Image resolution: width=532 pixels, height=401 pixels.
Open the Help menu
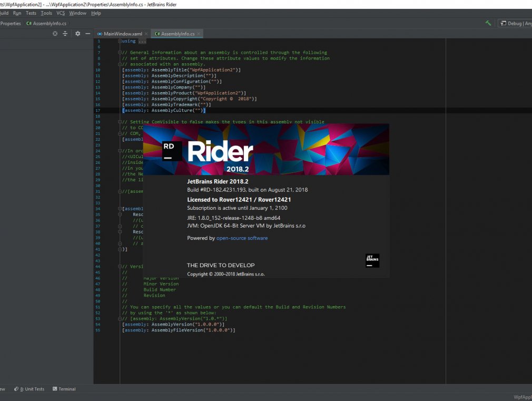(96, 13)
